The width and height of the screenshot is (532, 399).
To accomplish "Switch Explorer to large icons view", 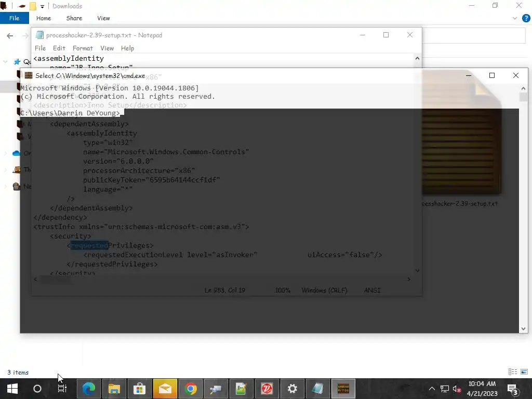I will tap(524, 372).
